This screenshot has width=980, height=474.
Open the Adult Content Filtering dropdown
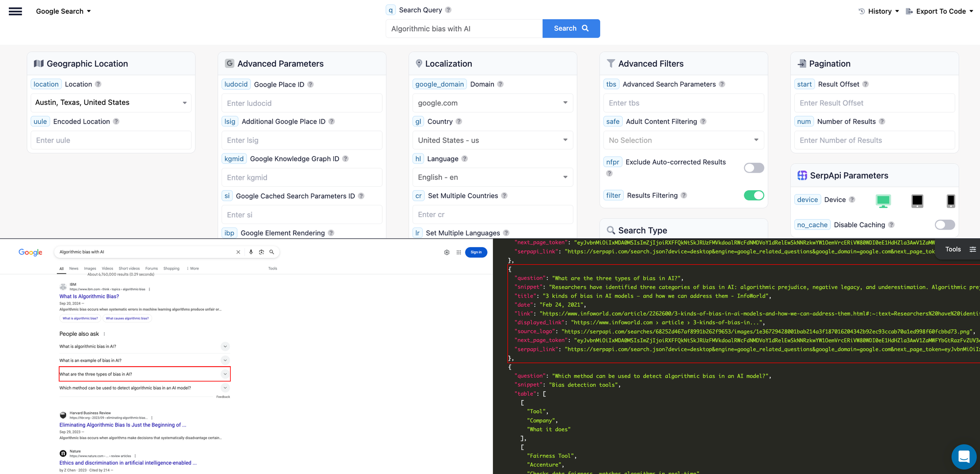[x=684, y=140]
